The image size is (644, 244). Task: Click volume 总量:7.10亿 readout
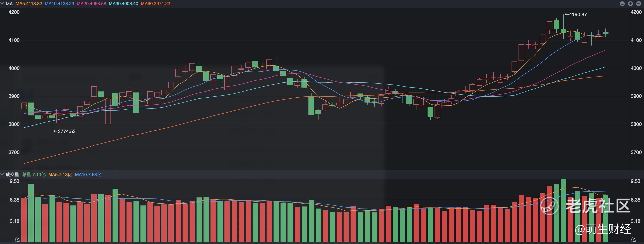click(x=34, y=174)
